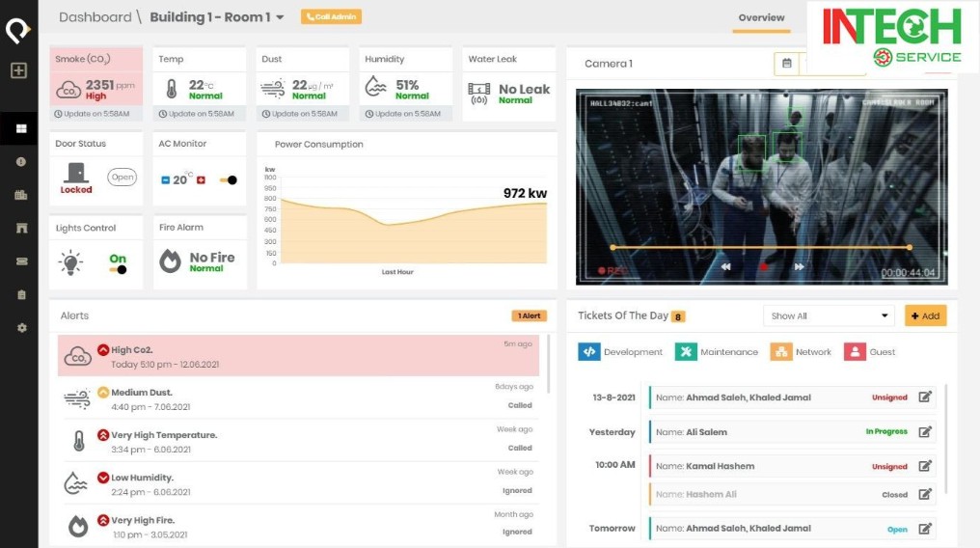Click the door Open button
980x548 pixels.
[x=122, y=178]
